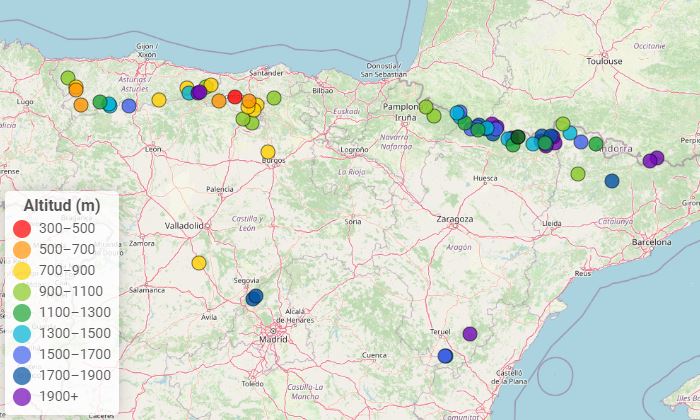Select the lone dark blue marker southwest of Andorra
700x420 pixels.
pyautogui.click(x=612, y=181)
